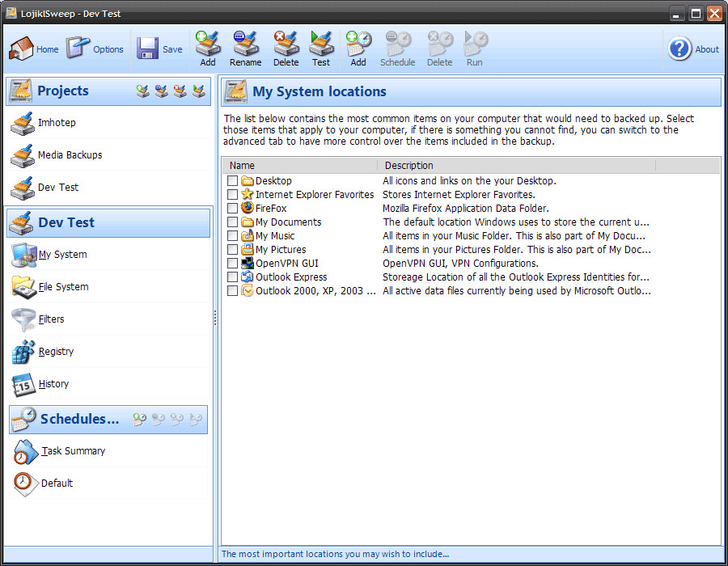Viewport: 728px width, 566px height.
Task: Click the Schedule toolbar icon
Action: point(397,49)
